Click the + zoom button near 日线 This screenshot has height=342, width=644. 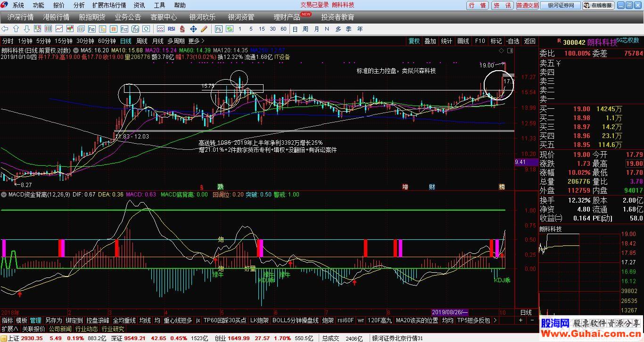[x=520, y=320]
